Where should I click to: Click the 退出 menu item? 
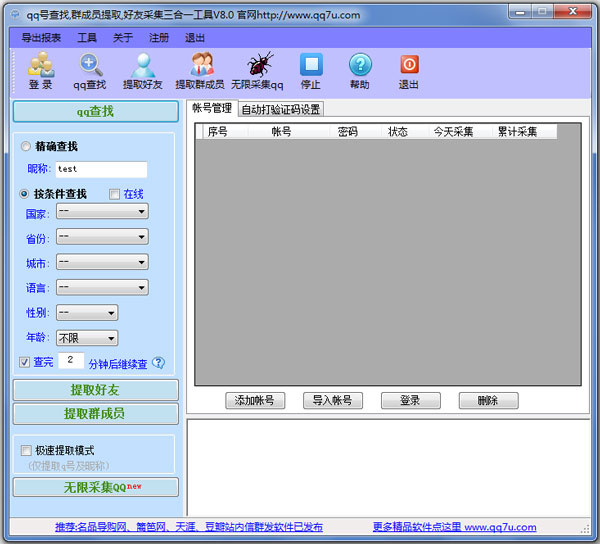point(195,38)
